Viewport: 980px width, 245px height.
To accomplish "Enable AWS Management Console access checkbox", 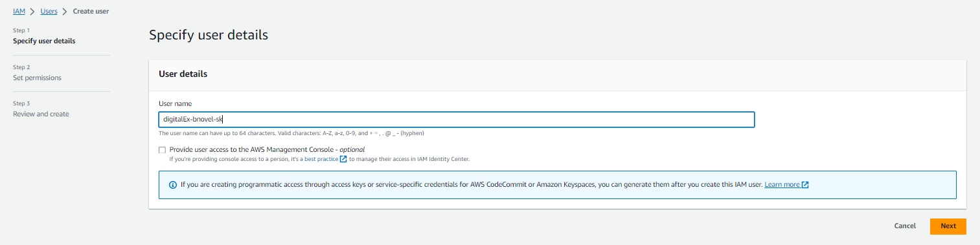I will coord(163,150).
